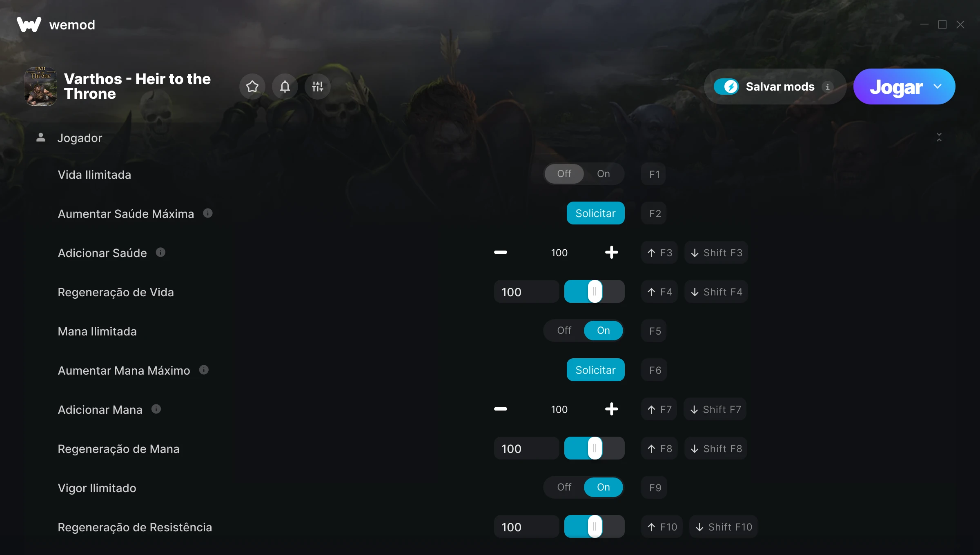Click Solicitar for Aumentar Mana Máximo
Screen dimensions: 980x555
pos(596,370)
